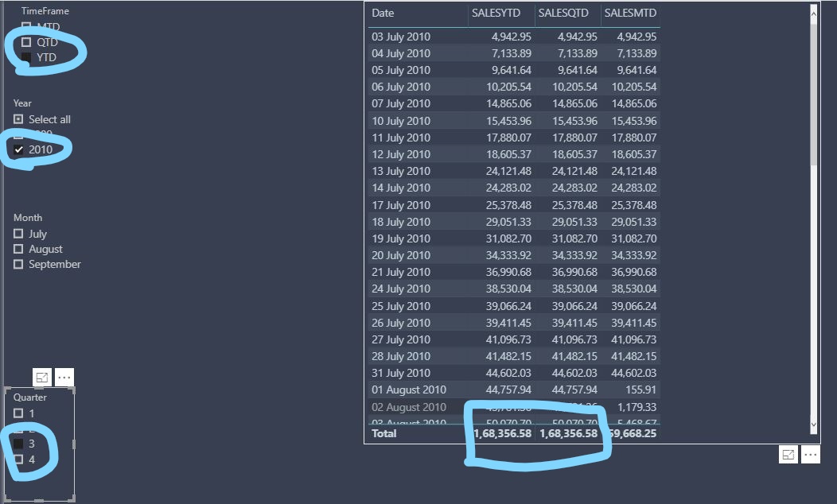Sort by the Date column header
This screenshot has width=837, height=504.
(x=383, y=14)
